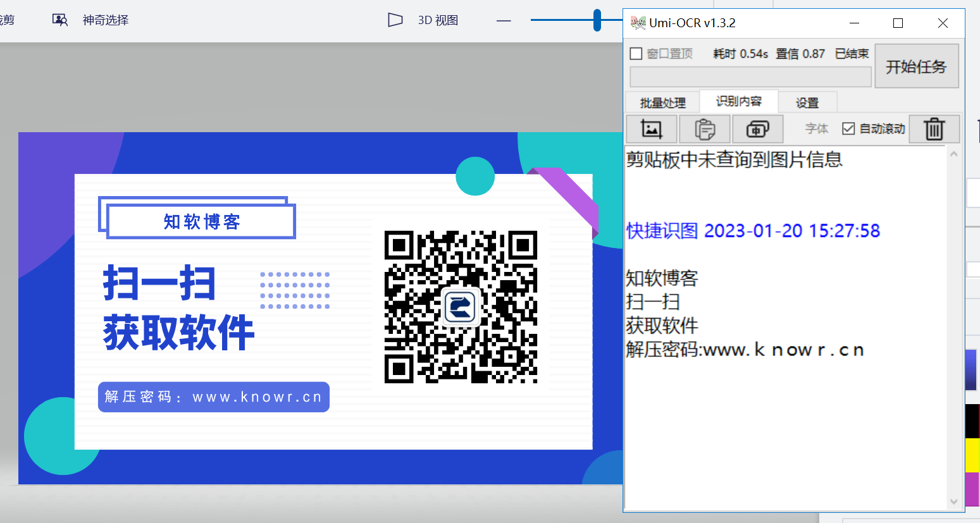Enable 窗口置顶 always-on-top checkbox
This screenshot has height=523, width=980.
click(x=636, y=54)
